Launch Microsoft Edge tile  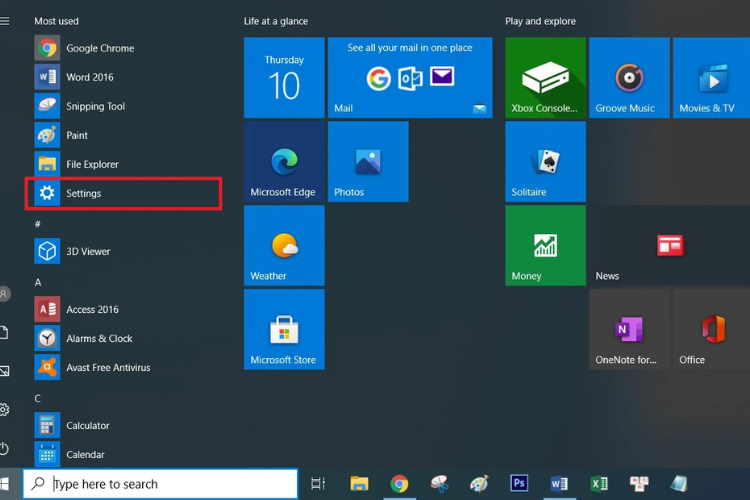click(x=284, y=162)
